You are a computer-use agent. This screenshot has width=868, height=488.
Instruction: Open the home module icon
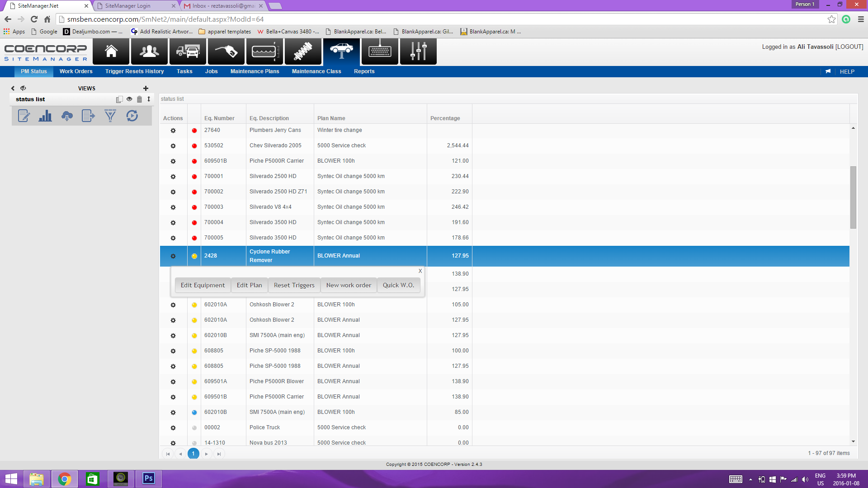pos(111,52)
